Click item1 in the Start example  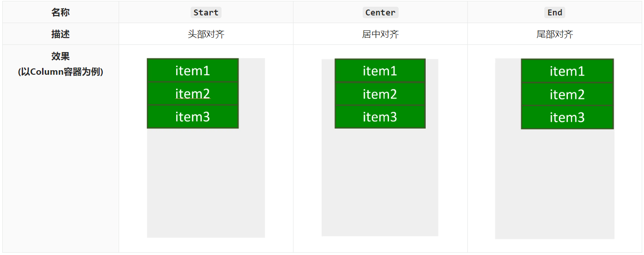192,71
